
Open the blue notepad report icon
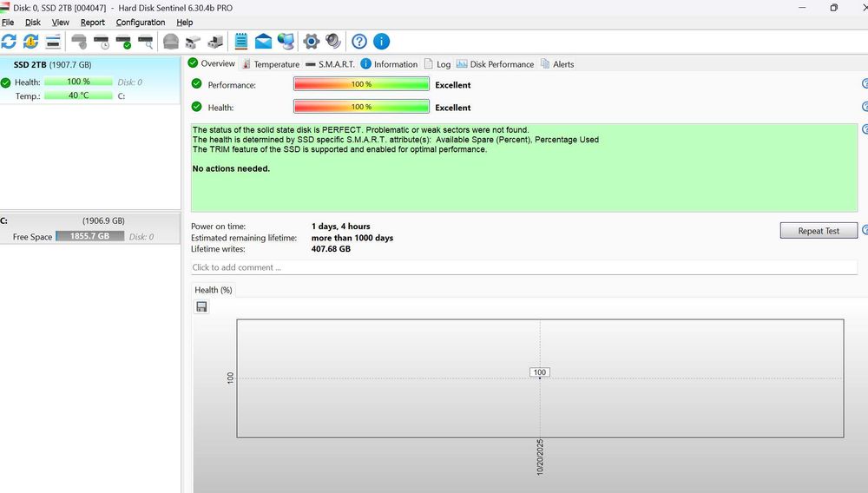pyautogui.click(x=241, y=42)
